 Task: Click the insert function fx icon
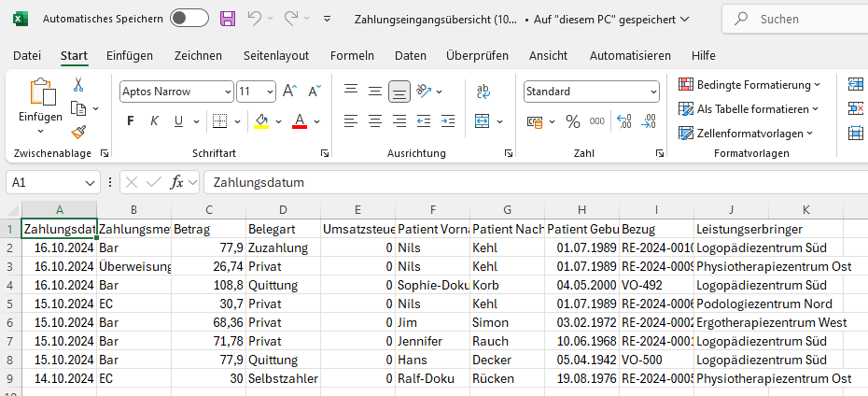176,183
